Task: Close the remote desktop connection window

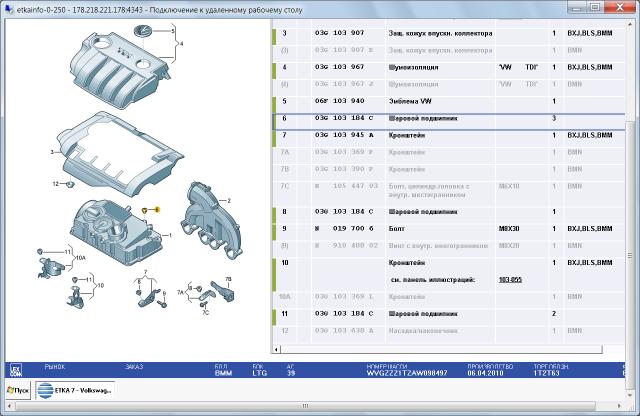Action: click(x=620, y=7)
